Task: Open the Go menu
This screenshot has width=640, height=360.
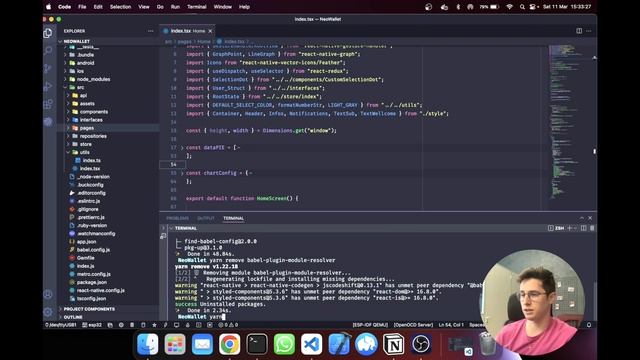Action: (160, 7)
